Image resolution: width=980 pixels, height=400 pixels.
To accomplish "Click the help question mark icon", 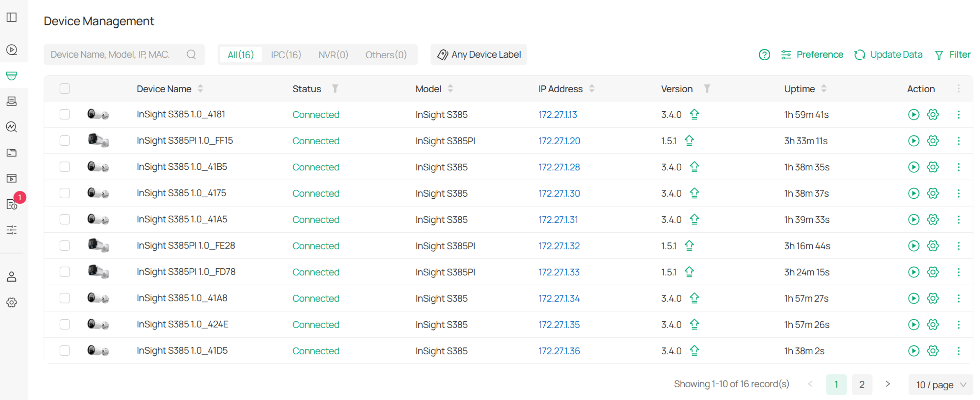I will coord(764,55).
